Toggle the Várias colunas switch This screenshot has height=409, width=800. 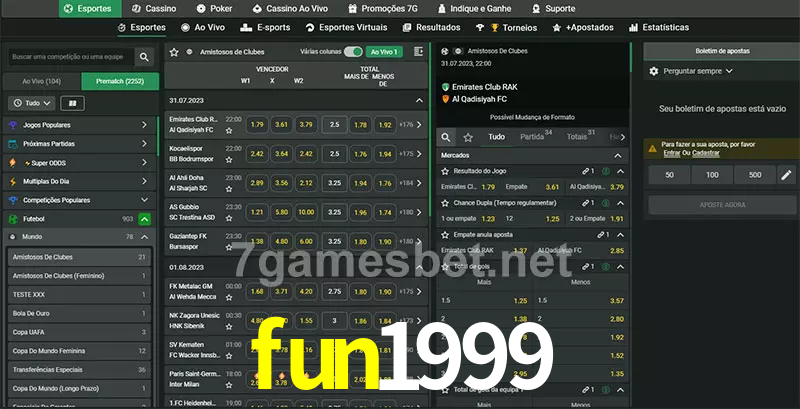353,51
